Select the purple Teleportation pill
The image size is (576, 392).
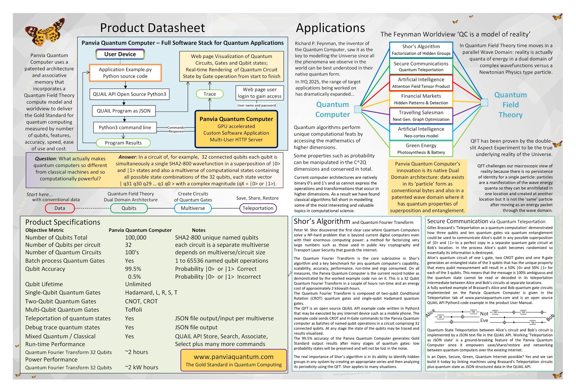click(258, 208)
